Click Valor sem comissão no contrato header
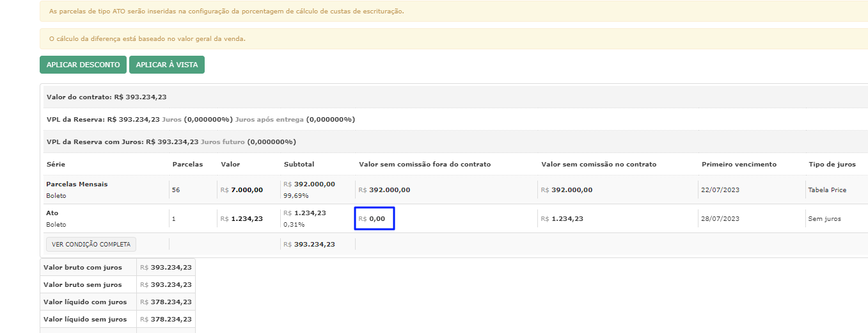This screenshot has height=333, width=868. pos(599,164)
